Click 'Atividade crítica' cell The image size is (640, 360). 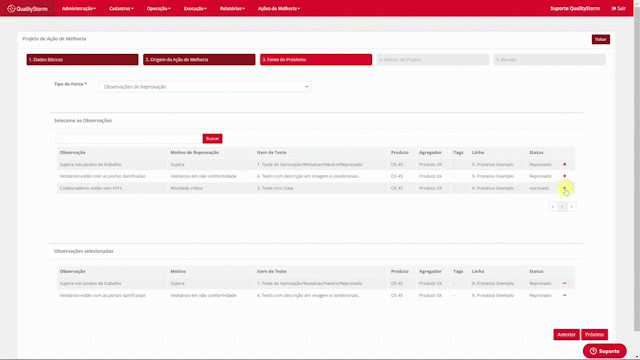[x=186, y=188]
